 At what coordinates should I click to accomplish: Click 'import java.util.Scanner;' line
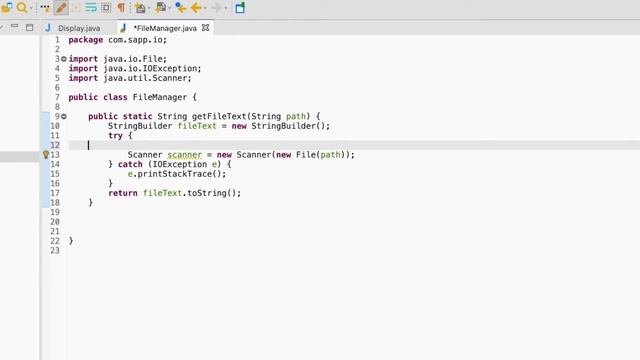click(130, 78)
